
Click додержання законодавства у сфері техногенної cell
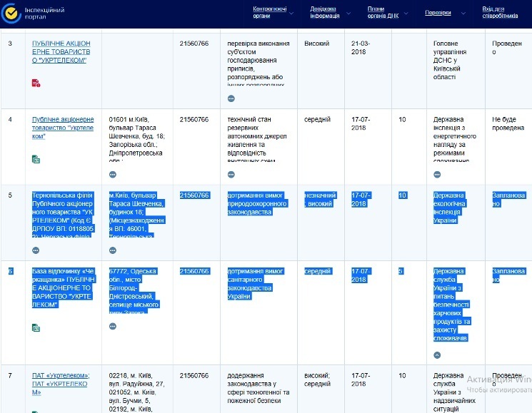tap(259, 388)
